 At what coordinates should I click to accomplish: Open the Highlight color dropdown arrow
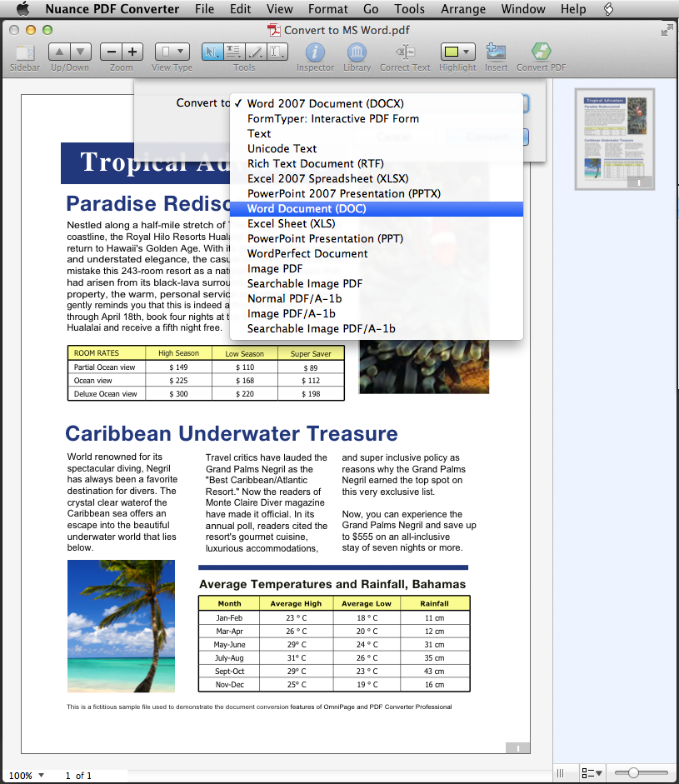(467, 52)
